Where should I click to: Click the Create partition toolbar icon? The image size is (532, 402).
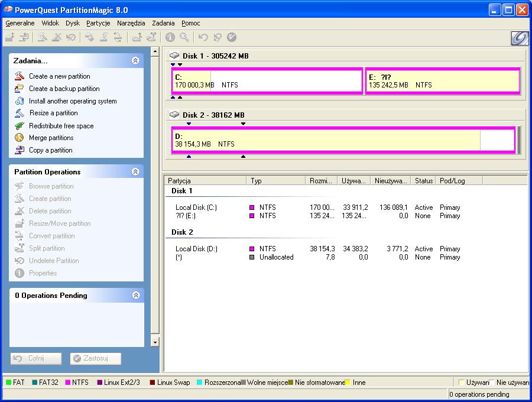tap(42, 37)
